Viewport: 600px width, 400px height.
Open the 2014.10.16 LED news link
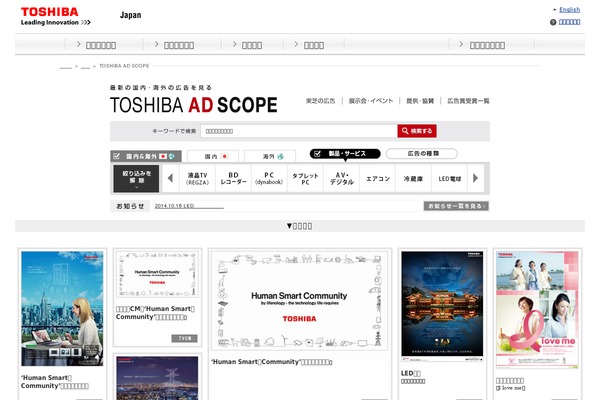[189, 206]
